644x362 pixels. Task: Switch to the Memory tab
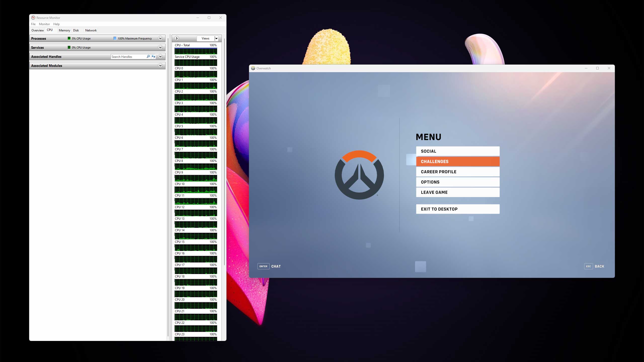(64, 30)
